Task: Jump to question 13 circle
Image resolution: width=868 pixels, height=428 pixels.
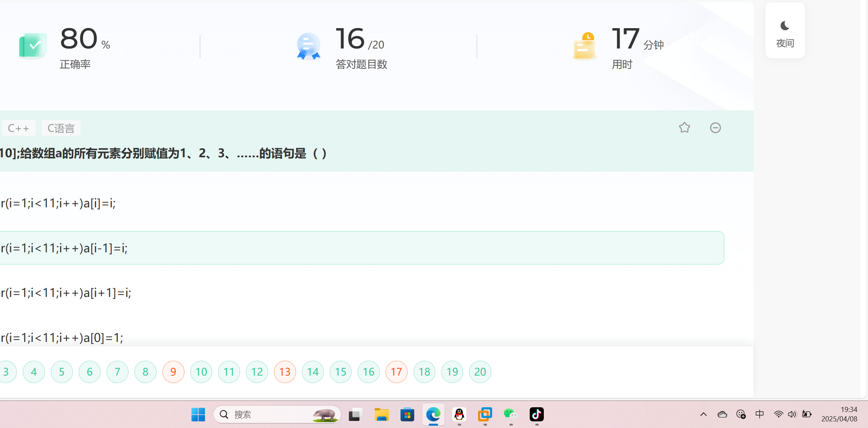Action: (285, 372)
